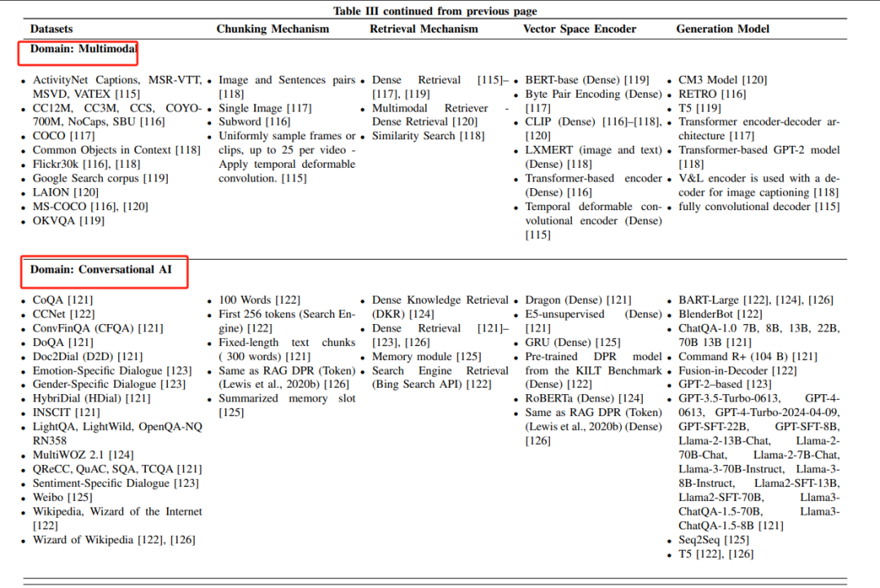
Task: Click the 'CoQA [121]' entry
Action: [63, 301]
